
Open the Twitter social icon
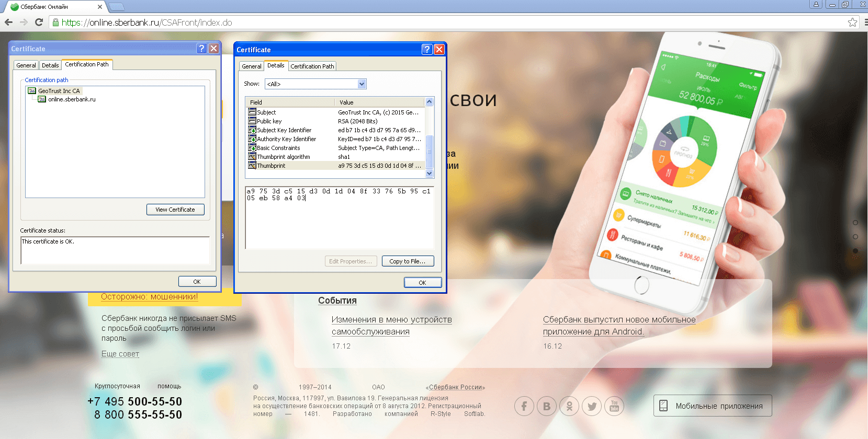pos(592,406)
